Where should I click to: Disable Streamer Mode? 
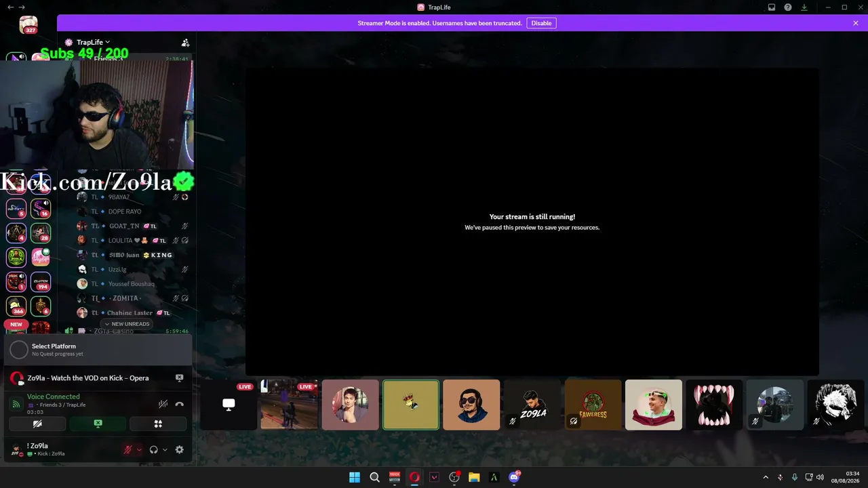point(541,23)
